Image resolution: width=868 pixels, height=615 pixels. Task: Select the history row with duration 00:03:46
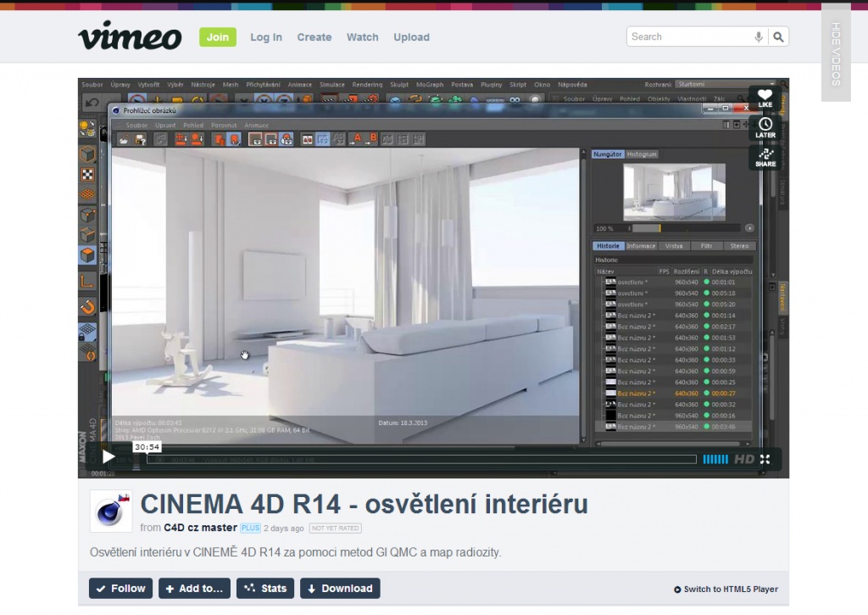674,427
